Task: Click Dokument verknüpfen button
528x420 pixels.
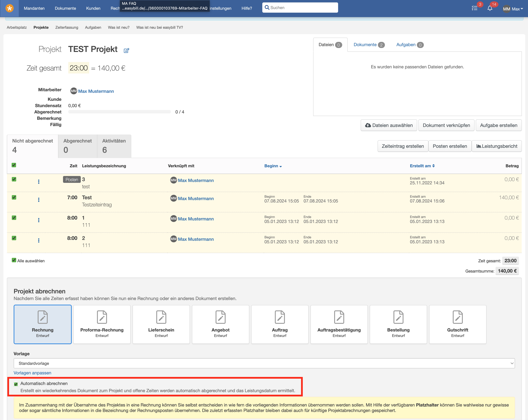Action: click(446, 125)
